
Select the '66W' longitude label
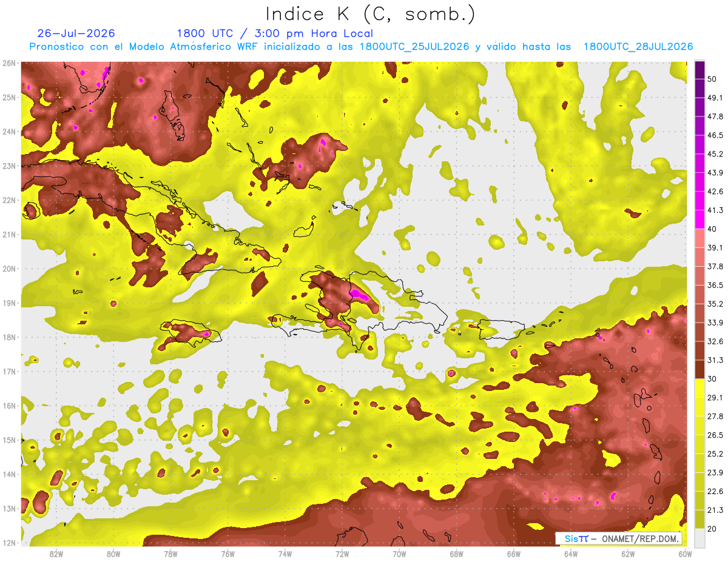[x=514, y=554]
